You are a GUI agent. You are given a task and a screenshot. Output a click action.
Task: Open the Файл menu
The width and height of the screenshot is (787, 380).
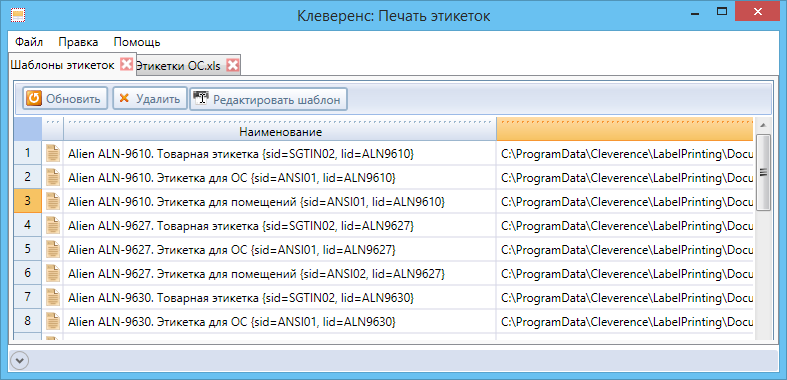pyautogui.click(x=29, y=42)
